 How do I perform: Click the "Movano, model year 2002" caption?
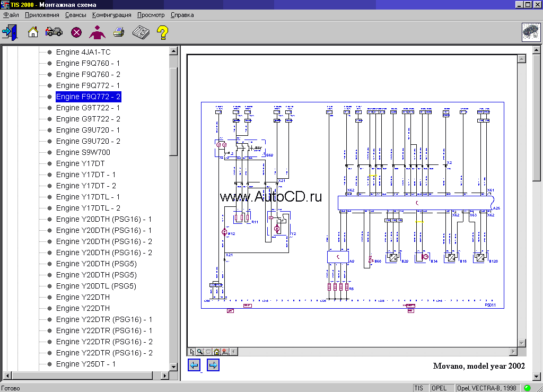[x=479, y=366]
